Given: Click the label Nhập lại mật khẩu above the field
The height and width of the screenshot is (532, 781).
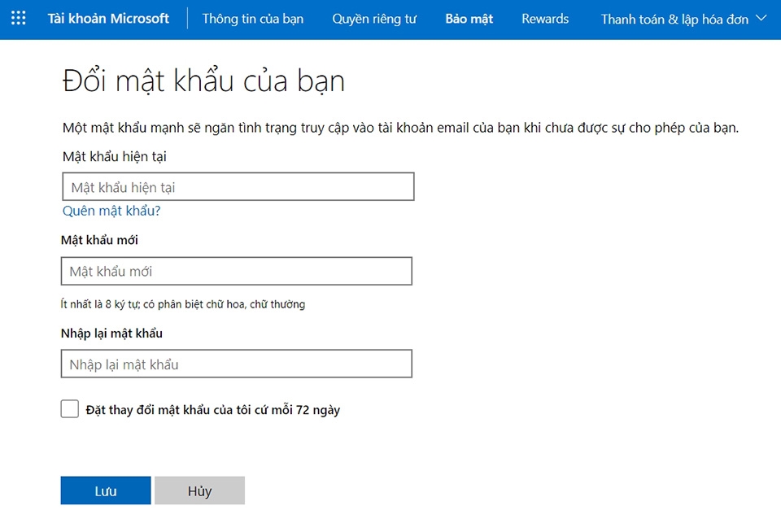Looking at the screenshot, I should pyautogui.click(x=111, y=334).
